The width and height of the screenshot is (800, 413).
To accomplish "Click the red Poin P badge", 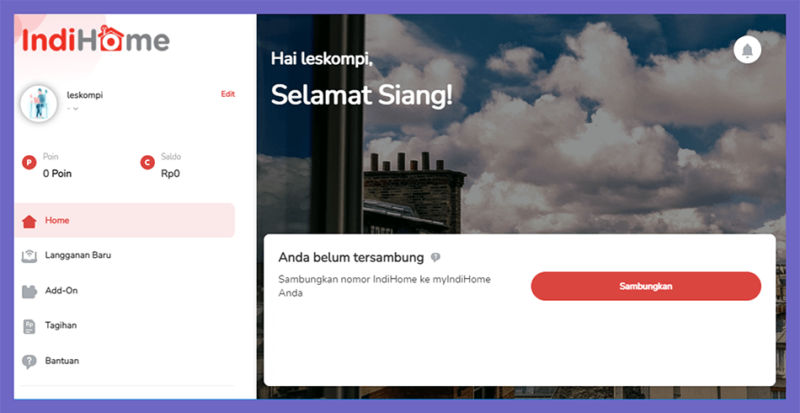I will tap(29, 163).
